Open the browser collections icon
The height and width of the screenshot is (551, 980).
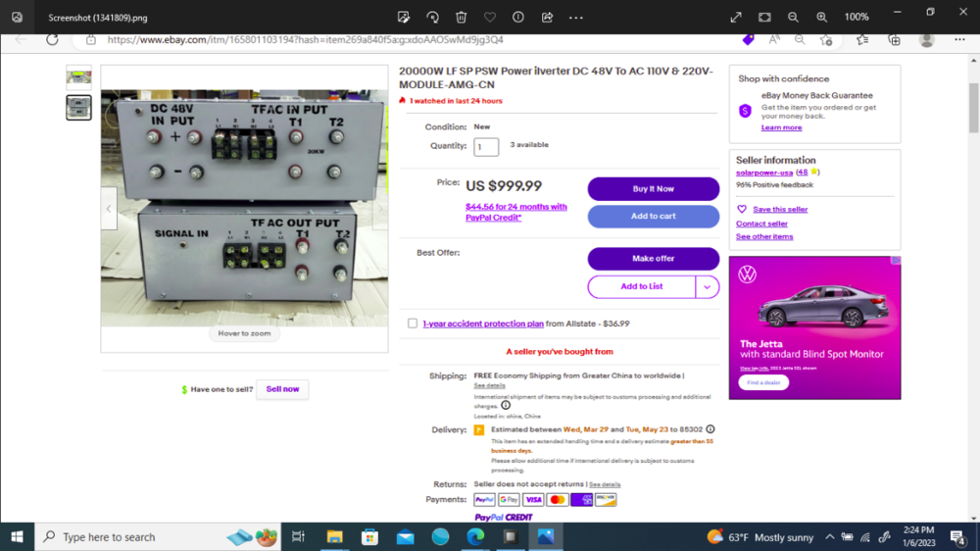click(x=895, y=40)
